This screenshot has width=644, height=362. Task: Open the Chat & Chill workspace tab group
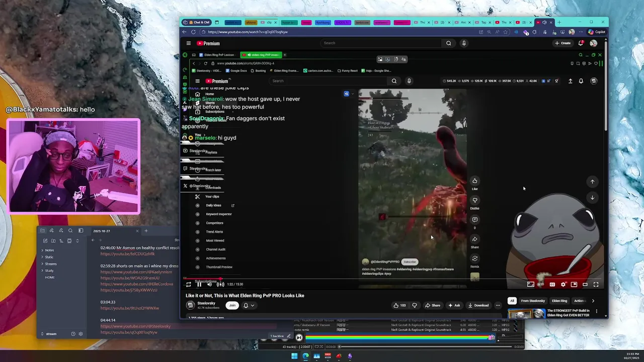(x=196, y=22)
